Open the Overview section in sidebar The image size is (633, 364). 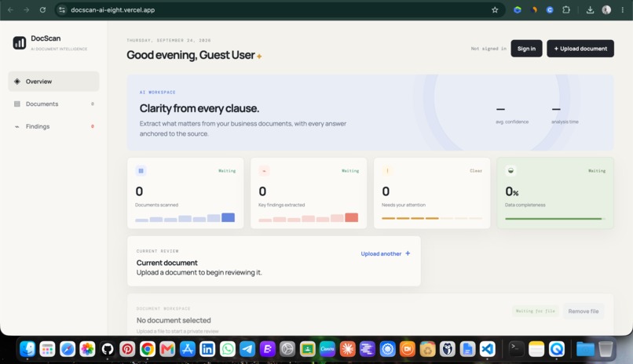53,82
